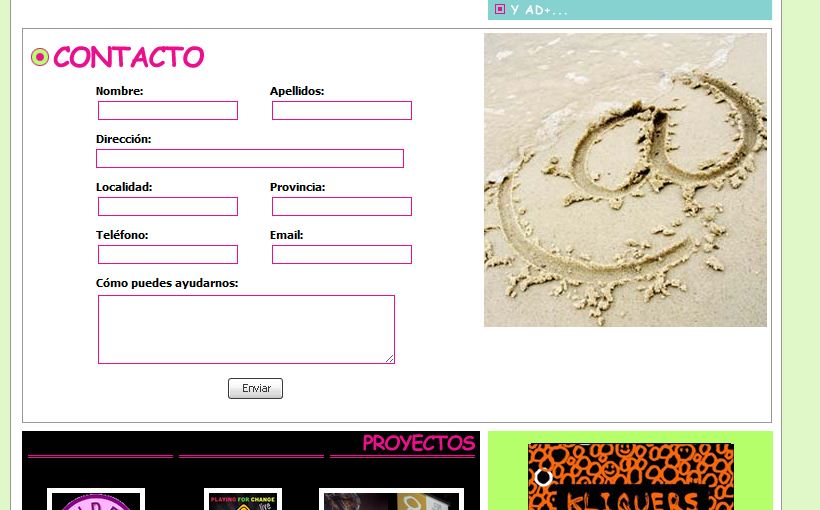Click the Provincia text box
Viewport: 820px width, 510px height.
pyautogui.click(x=342, y=206)
